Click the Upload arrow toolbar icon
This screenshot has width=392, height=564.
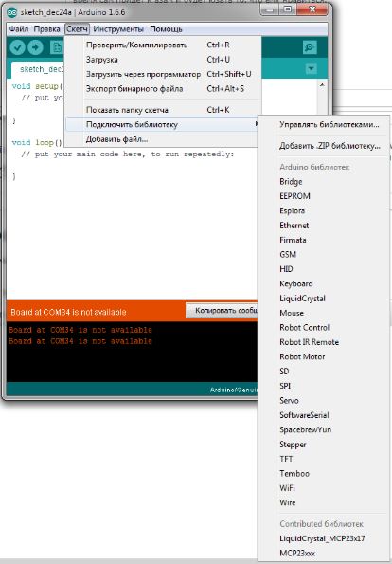[x=35, y=47]
